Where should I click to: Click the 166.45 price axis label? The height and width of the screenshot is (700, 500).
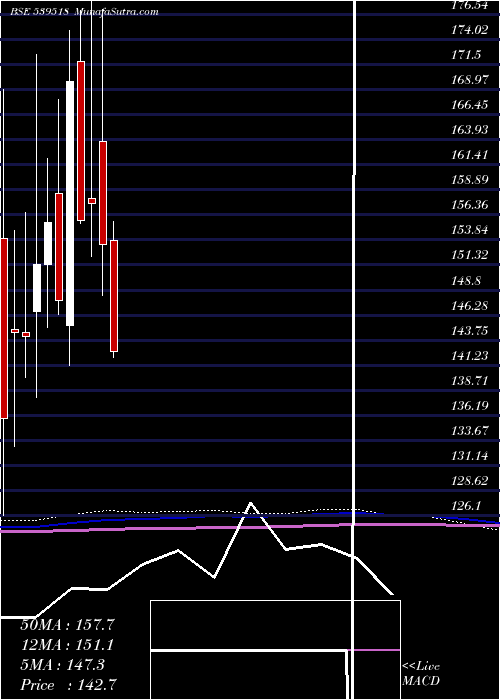pos(470,105)
